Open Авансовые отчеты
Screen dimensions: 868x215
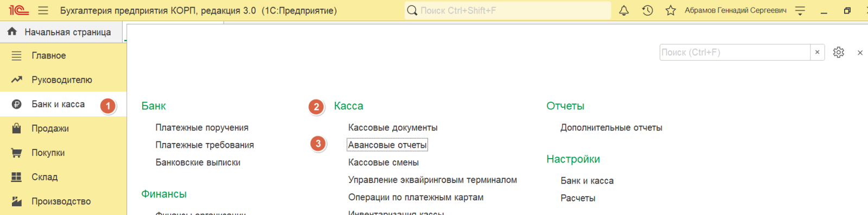[387, 145]
